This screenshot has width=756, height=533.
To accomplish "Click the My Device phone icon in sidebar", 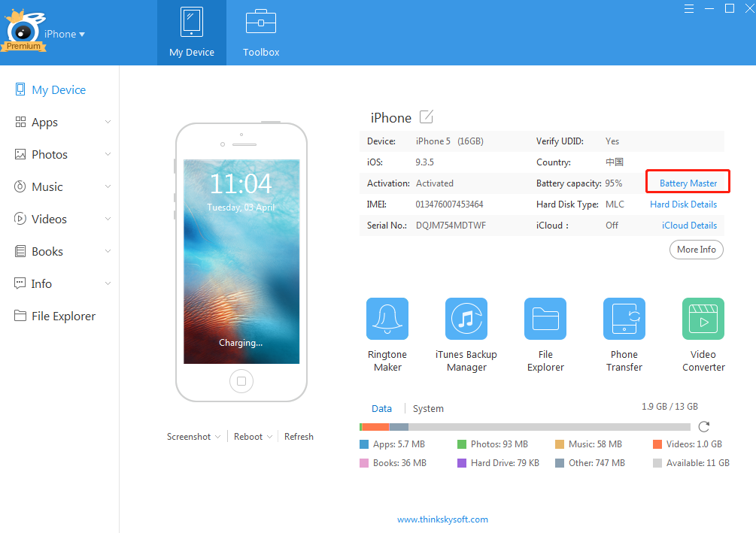I will 20,89.
